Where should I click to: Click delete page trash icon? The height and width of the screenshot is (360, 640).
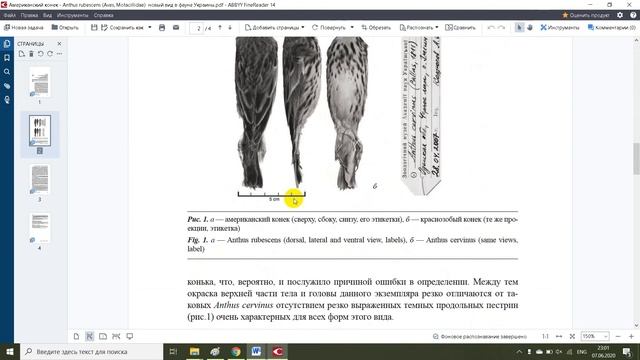(31, 54)
